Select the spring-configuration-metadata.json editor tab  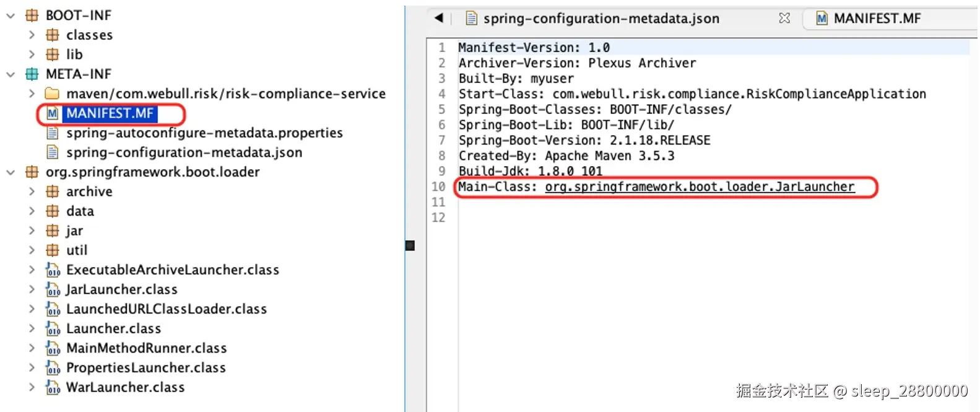pos(601,19)
